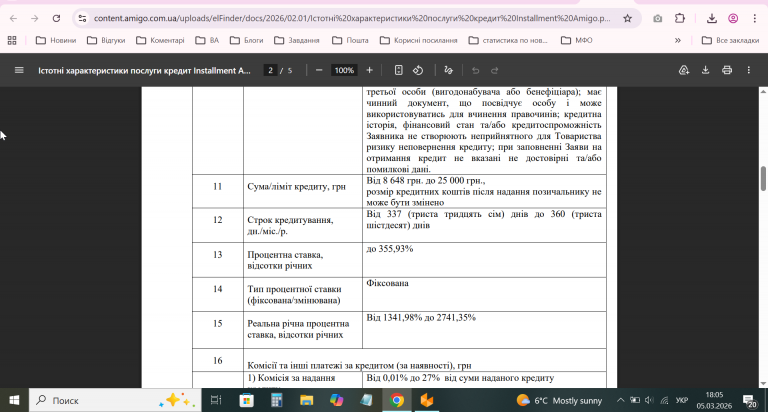Print the PDF document

click(x=727, y=70)
